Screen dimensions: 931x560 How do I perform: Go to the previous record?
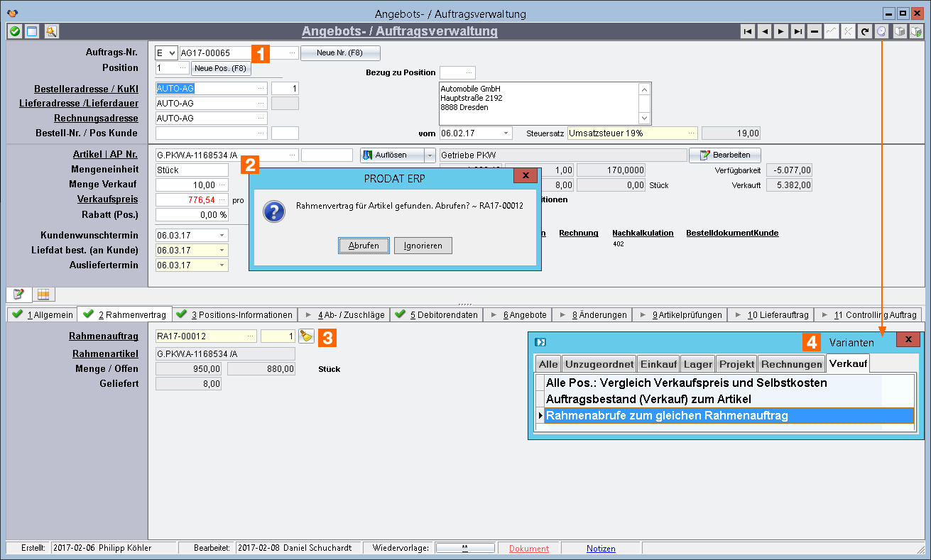pyautogui.click(x=764, y=31)
